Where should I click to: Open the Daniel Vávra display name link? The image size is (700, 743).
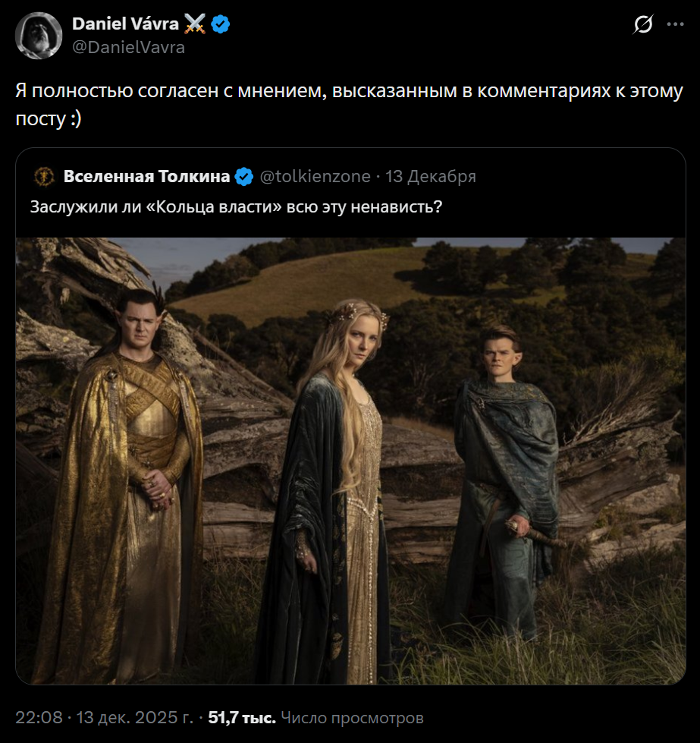[x=125, y=24]
